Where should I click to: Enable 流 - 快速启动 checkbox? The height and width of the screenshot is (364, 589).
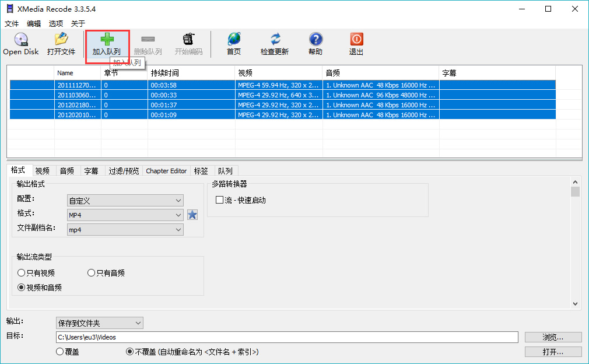pos(219,200)
